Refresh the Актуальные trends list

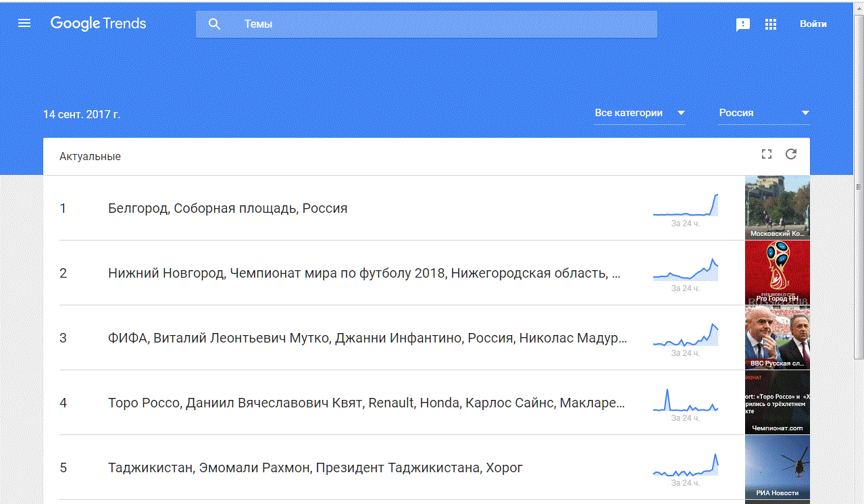tap(791, 154)
